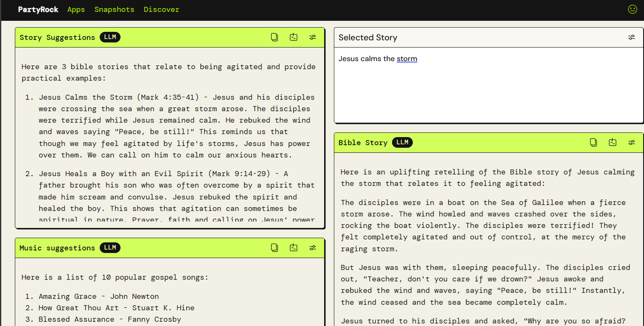The image size is (644, 326).
Task: Open settings for the Story Suggestions widget
Action: [313, 37]
